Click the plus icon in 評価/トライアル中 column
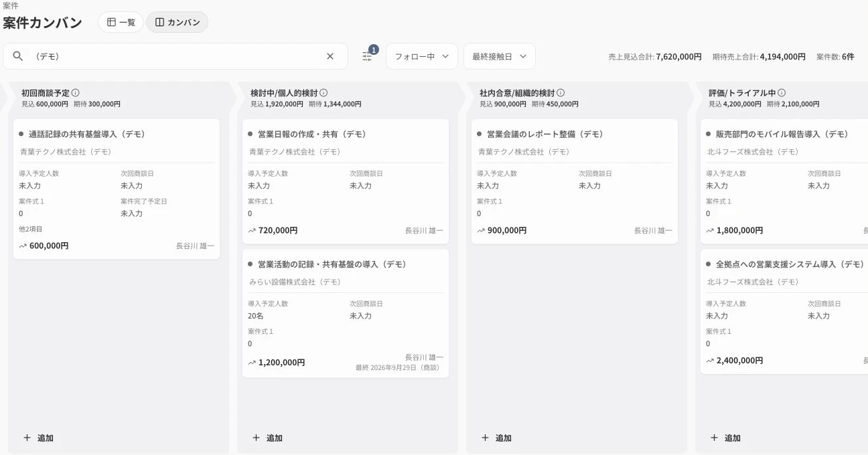868x455 pixels. pos(714,438)
